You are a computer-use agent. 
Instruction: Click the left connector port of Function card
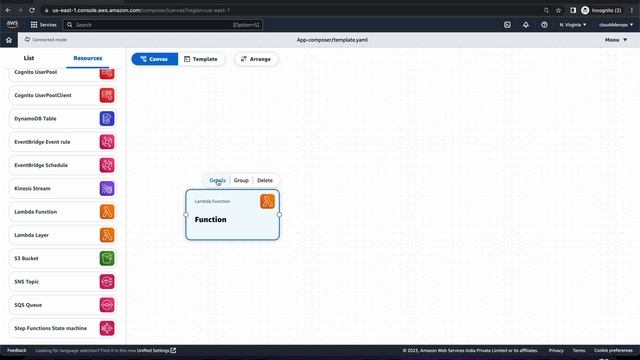click(x=186, y=214)
